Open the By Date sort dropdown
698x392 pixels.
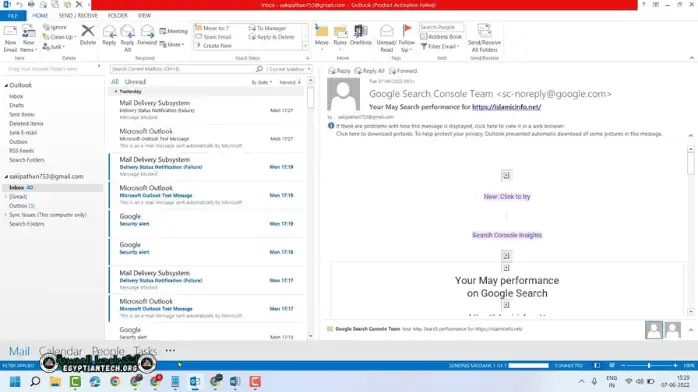pos(262,82)
